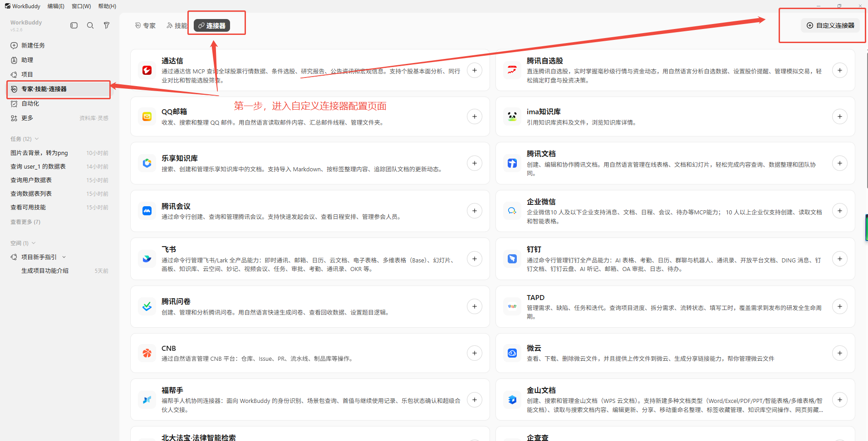Click the 自定义连接器 button
Viewport: 868px width, 441px height.
[x=830, y=25]
